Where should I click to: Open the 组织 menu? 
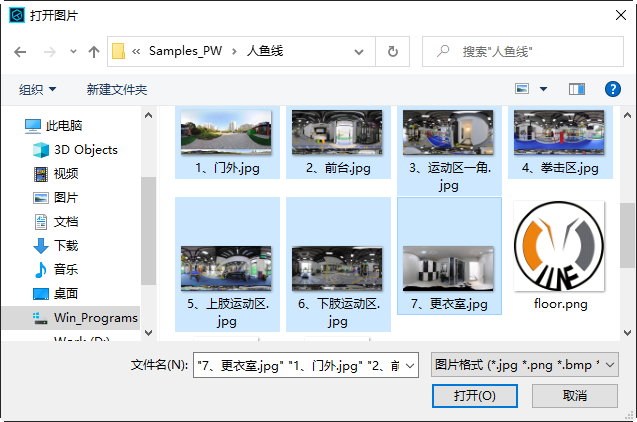click(x=38, y=90)
